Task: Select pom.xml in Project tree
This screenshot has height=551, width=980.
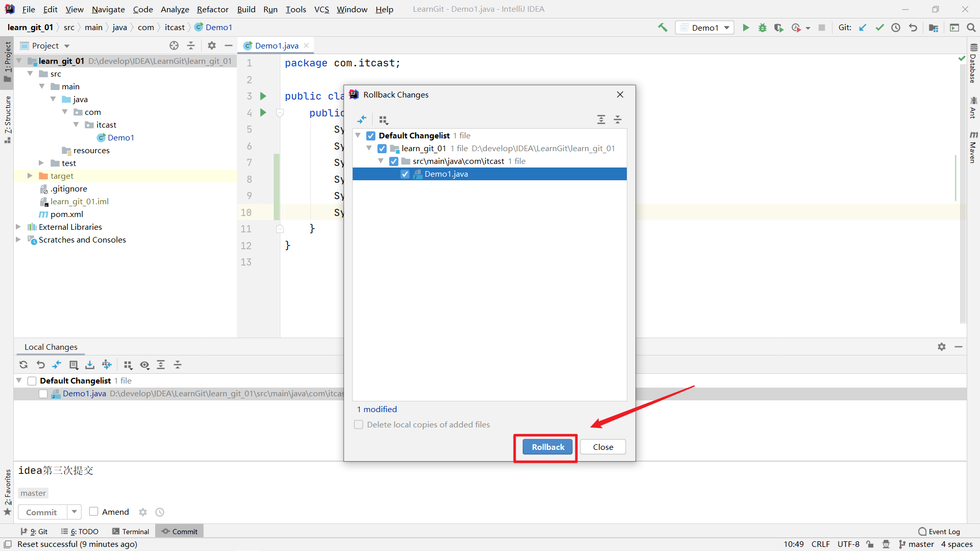Action: coord(66,214)
